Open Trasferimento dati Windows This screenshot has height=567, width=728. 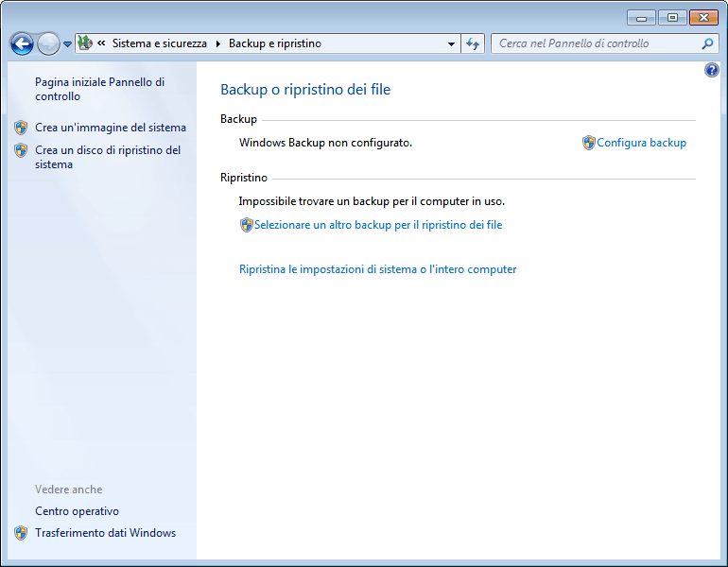tap(105, 533)
